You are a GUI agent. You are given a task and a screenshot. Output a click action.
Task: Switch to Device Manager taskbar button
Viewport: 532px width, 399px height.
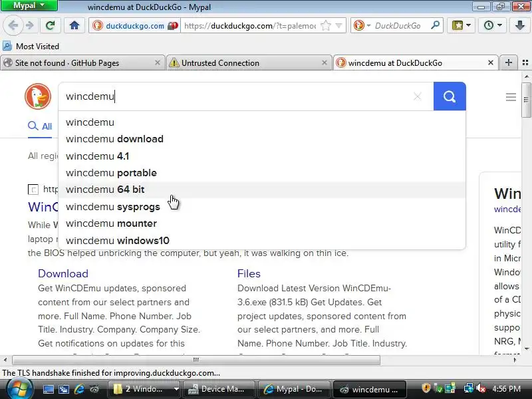click(219, 389)
